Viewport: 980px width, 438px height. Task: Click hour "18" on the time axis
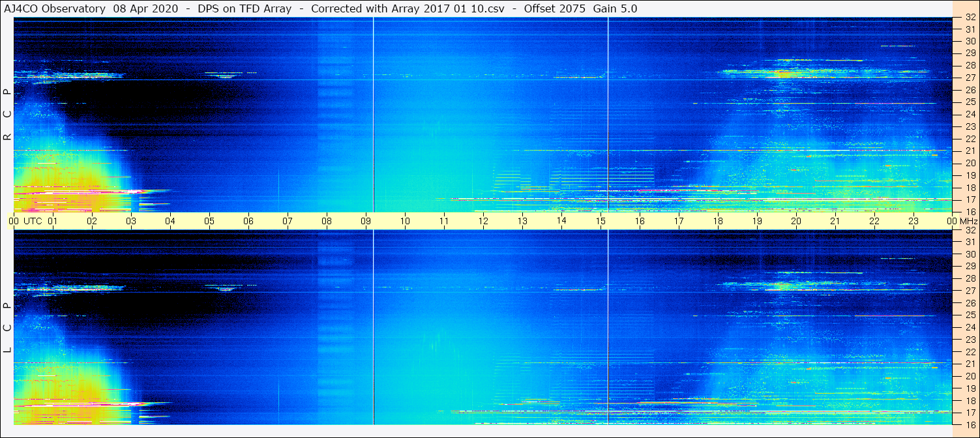pyautogui.click(x=718, y=221)
